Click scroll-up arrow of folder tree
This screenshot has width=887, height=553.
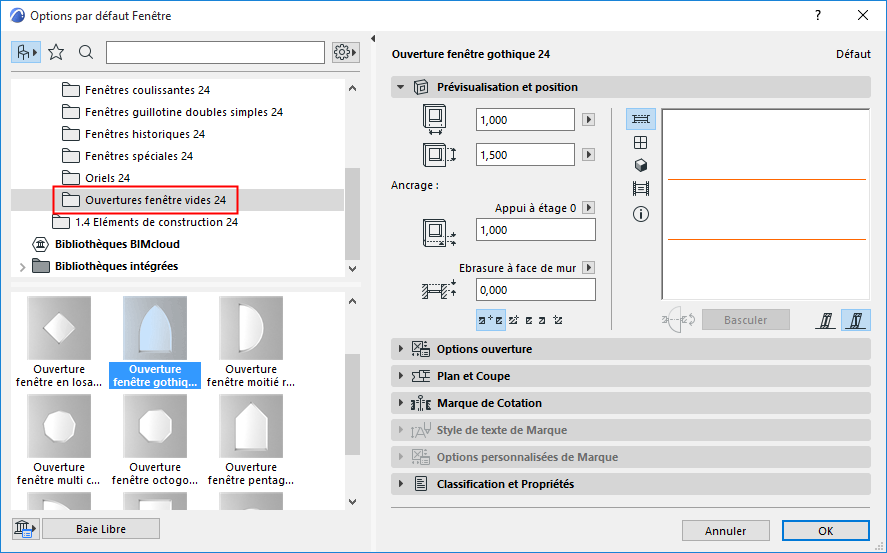352,88
